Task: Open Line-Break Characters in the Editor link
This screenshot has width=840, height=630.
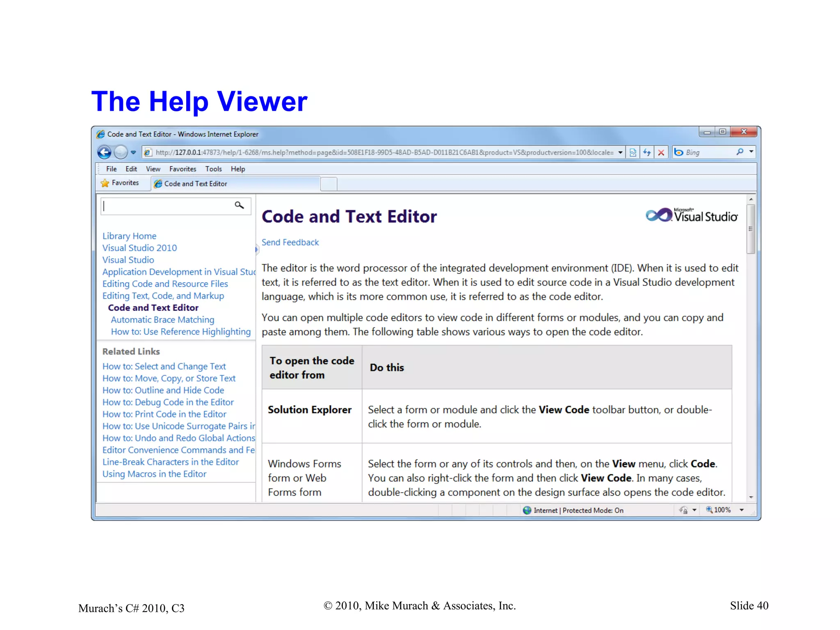Action: pyautogui.click(x=170, y=462)
